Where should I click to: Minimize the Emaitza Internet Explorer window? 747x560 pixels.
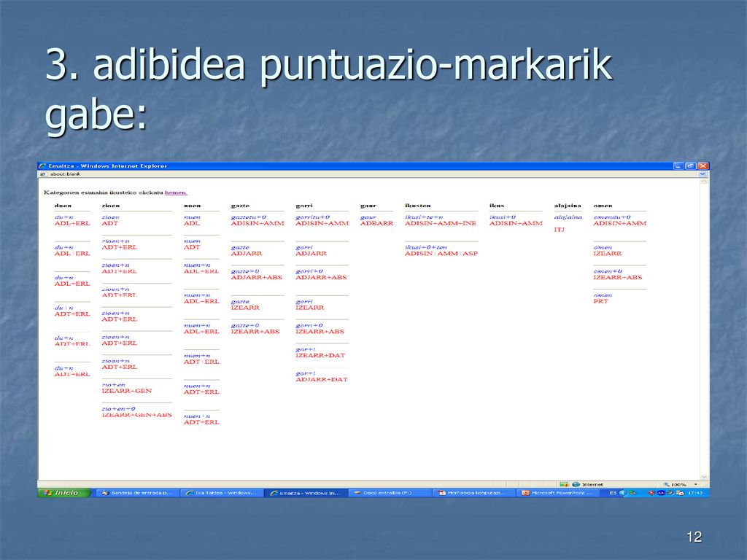(x=679, y=166)
